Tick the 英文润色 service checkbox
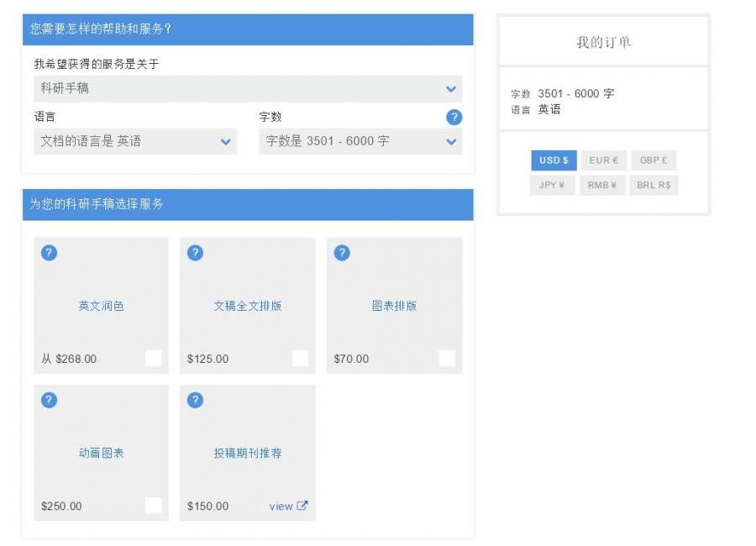 coord(153,359)
